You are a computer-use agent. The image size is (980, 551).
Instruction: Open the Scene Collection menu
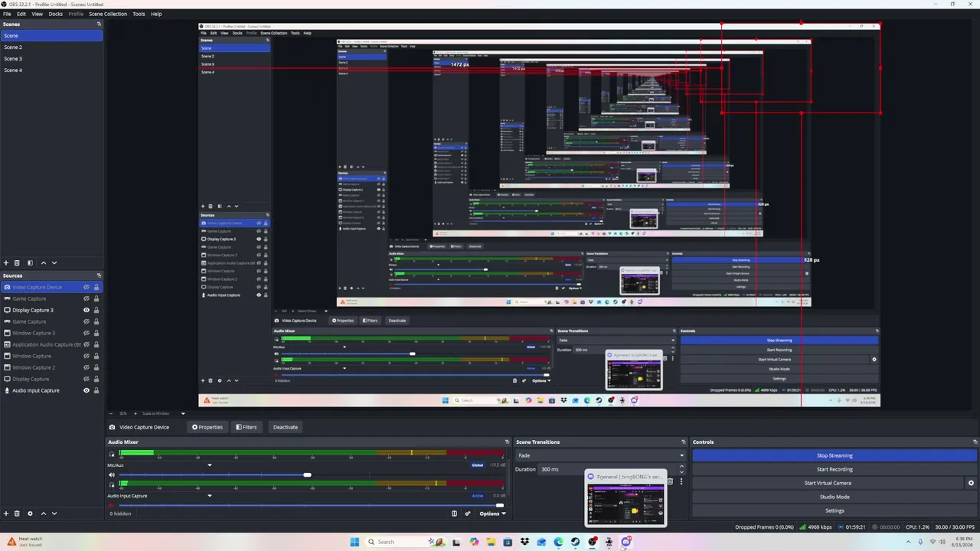point(108,14)
